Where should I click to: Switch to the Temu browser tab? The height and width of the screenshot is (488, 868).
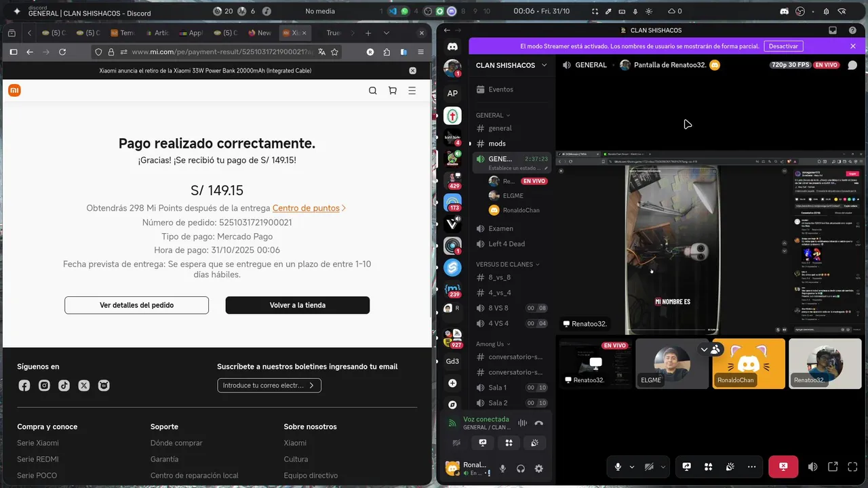pos(123,33)
